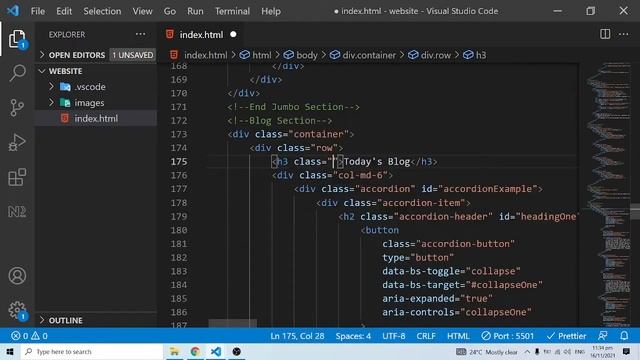The width and height of the screenshot is (640, 360).
Task: Change line ending via CRLF
Action: (x=426, y=336)
